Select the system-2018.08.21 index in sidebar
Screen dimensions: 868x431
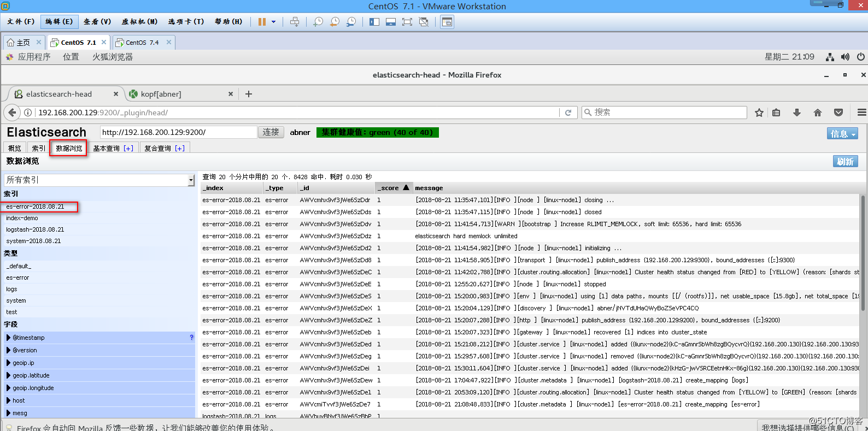pyautogui.click(x=33, y=241)
